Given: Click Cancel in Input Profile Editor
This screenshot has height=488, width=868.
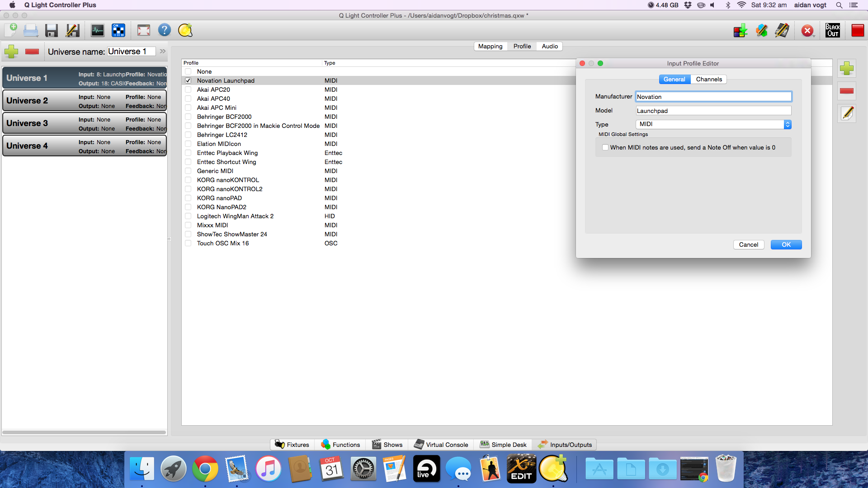Looking at the screenshot, I should (749, 244).
